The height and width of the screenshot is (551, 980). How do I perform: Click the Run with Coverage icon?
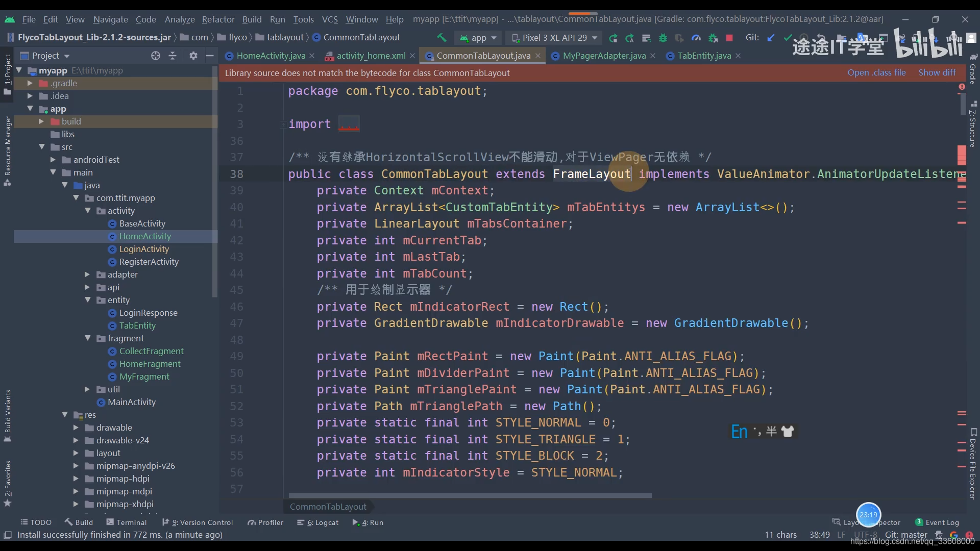click(679, 38)
